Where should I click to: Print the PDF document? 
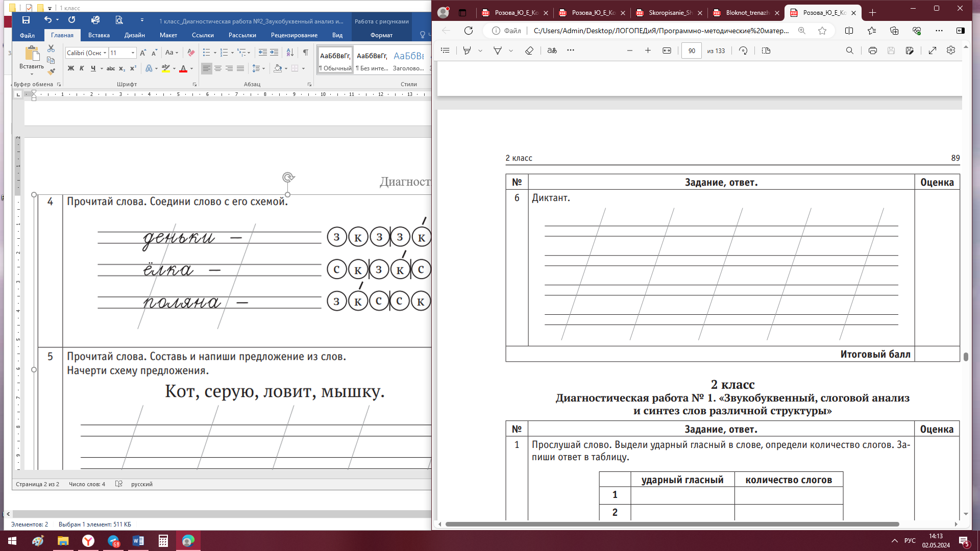click(x=873, y=51)
